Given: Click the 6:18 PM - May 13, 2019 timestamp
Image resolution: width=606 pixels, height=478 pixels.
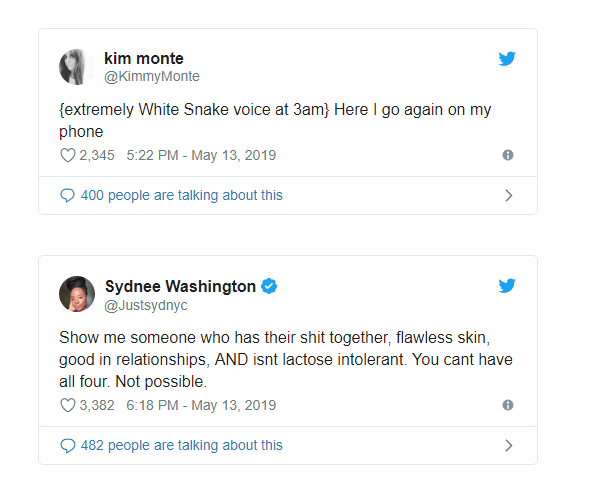Looking at the screenshot, I should click(201, 405).
